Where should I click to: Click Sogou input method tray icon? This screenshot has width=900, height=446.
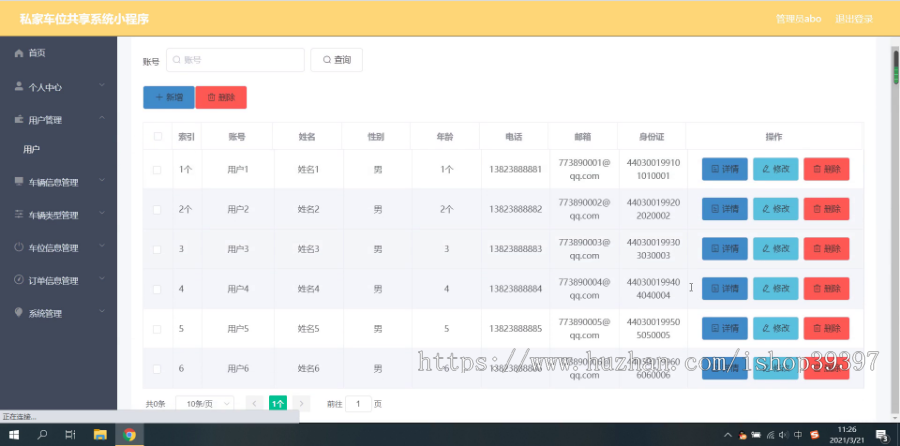click(x=814, y=435)
